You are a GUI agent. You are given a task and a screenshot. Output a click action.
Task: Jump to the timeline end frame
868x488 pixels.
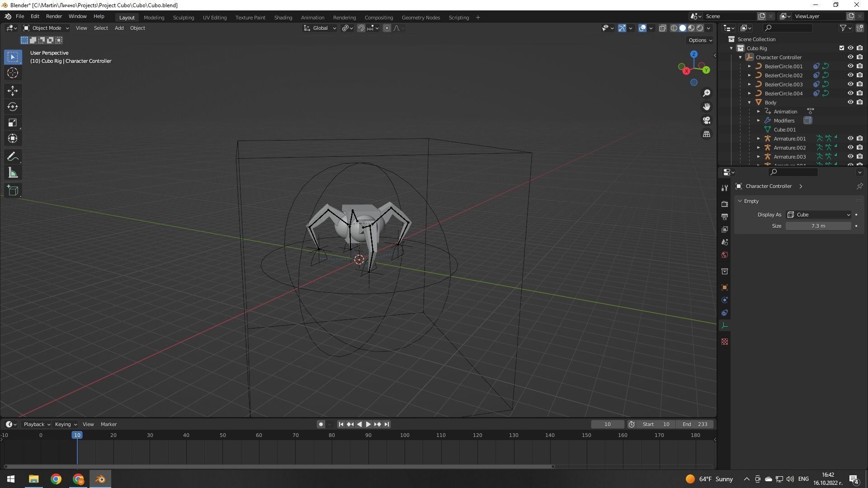(387, 424)
